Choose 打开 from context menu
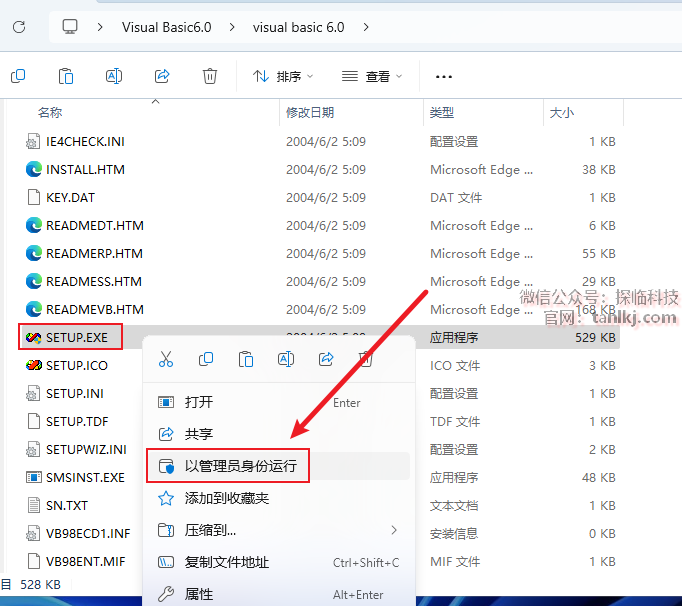The width and height of the screenshot is (682, 606). coord(278,402)
